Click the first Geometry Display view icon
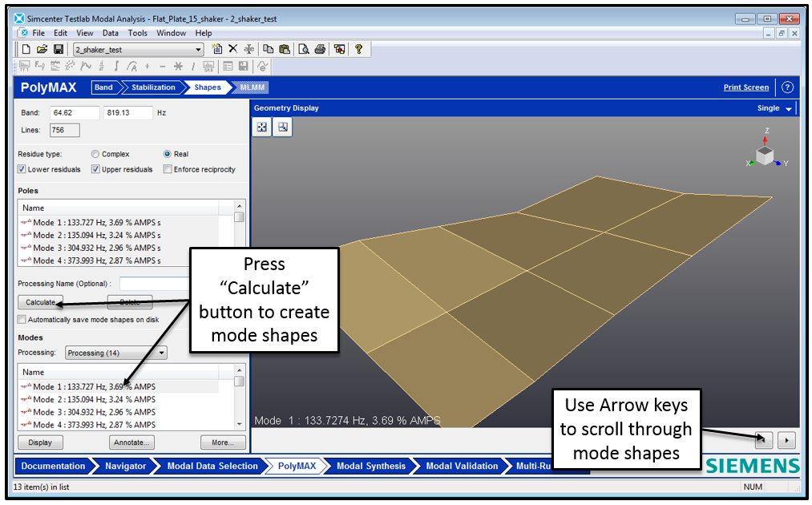 tap(262, 127)
